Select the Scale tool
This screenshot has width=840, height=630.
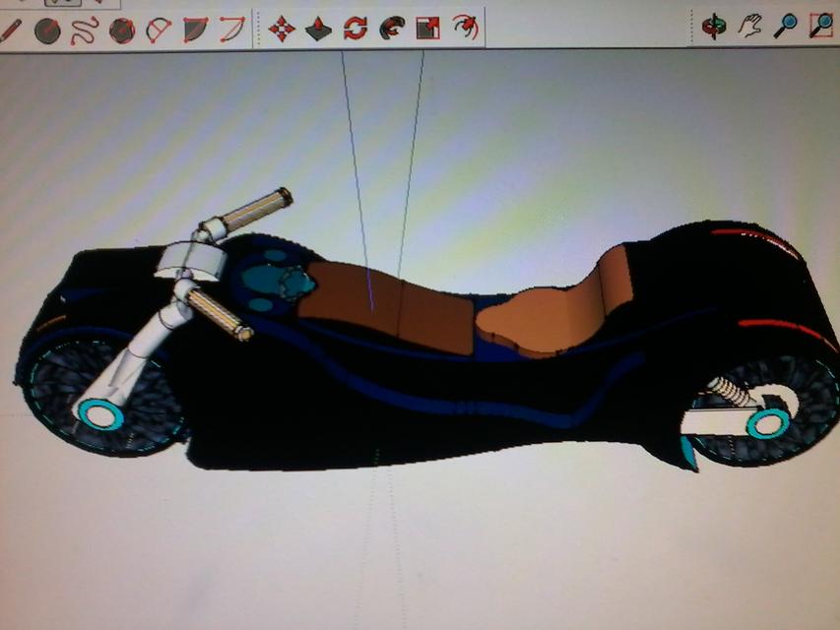427,29
